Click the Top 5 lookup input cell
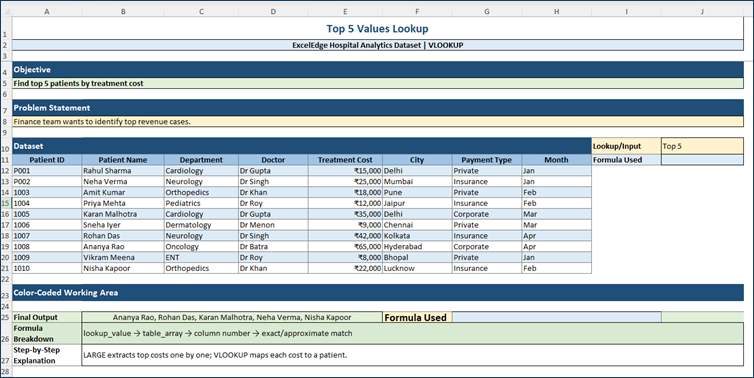This screenshot has height=378, width=754. click(x=702, y=146)
